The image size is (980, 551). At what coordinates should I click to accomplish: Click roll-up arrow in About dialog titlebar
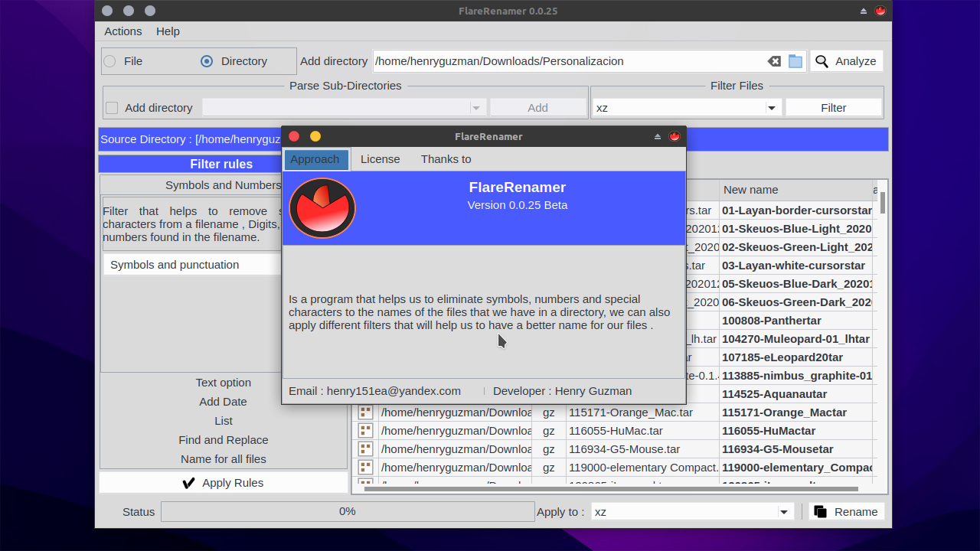(657, 136)
